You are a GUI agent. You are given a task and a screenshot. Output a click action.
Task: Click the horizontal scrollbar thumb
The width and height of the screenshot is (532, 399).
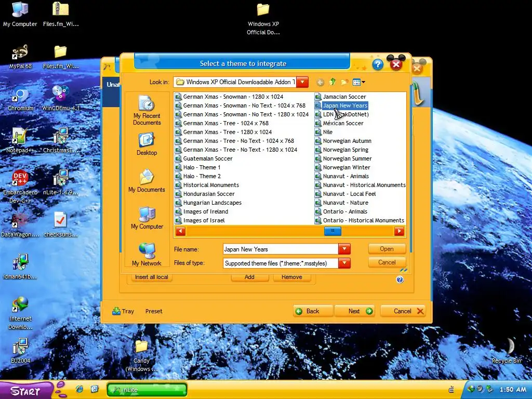(x=332, y=231)
